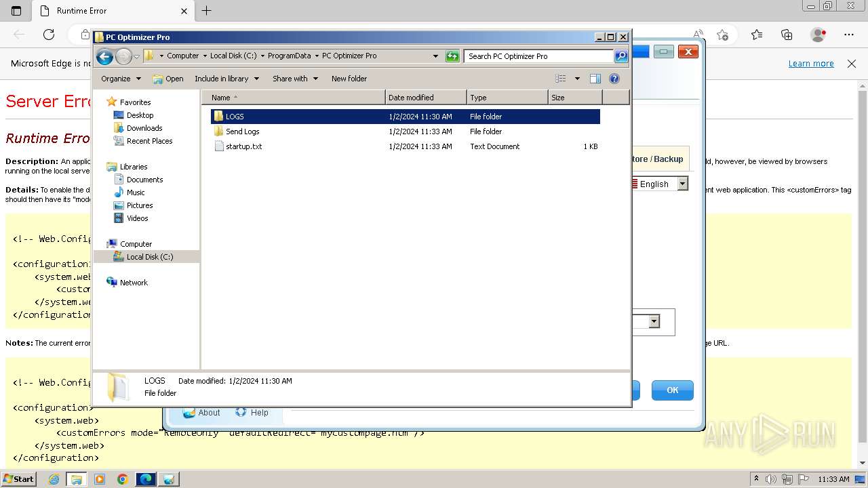Viewport: 868px width, 488px height.
Task: Launch Internet Explorer from taskbar
Action: [54, 479]
